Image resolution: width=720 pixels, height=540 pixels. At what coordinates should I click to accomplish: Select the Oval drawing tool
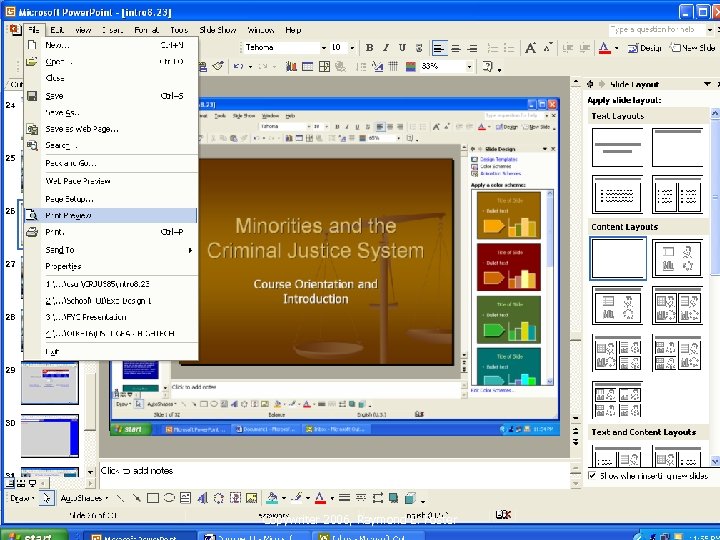(169, 497)
